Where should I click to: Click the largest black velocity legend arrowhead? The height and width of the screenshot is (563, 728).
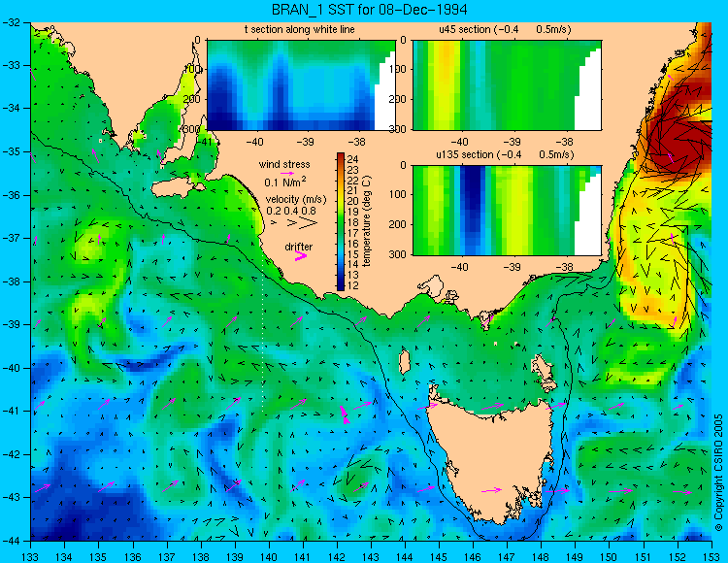point(309,223)
